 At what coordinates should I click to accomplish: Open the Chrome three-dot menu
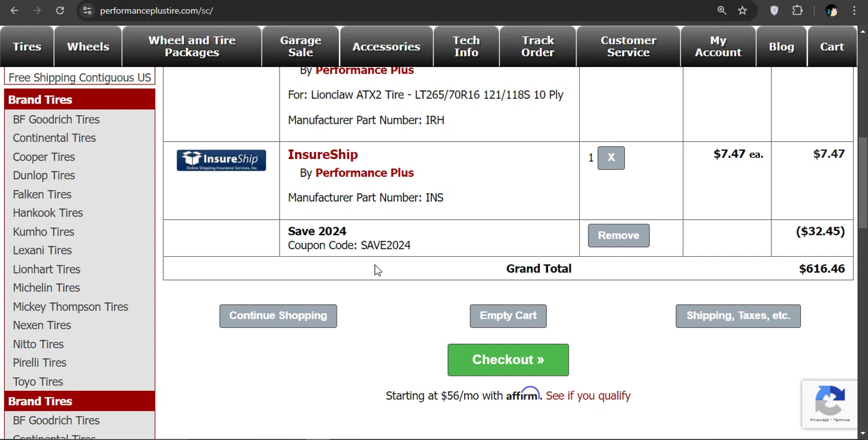(854, 10)
